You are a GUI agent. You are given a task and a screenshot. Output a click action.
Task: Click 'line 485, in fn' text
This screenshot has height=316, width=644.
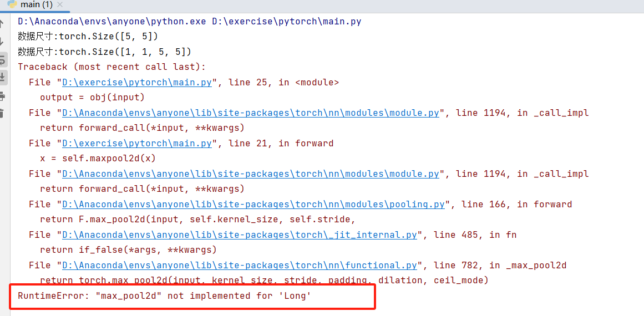point(475,235)
